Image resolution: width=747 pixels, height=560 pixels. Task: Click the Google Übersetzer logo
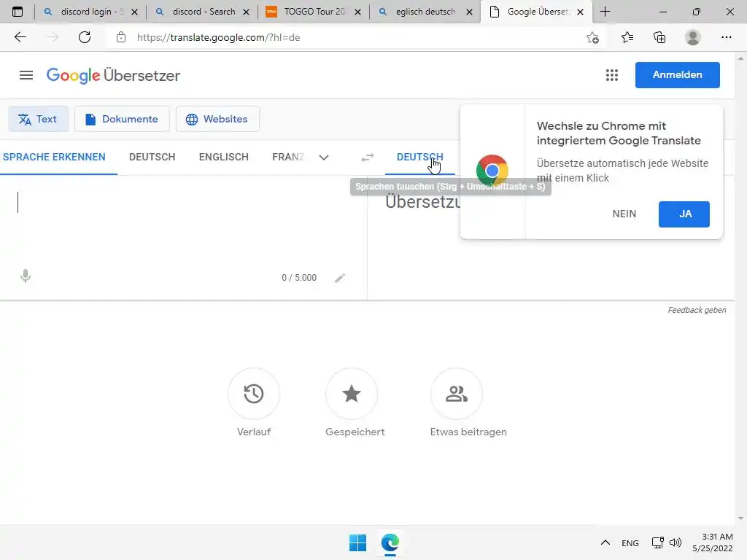pyautogui.click(x=113, y=75)
